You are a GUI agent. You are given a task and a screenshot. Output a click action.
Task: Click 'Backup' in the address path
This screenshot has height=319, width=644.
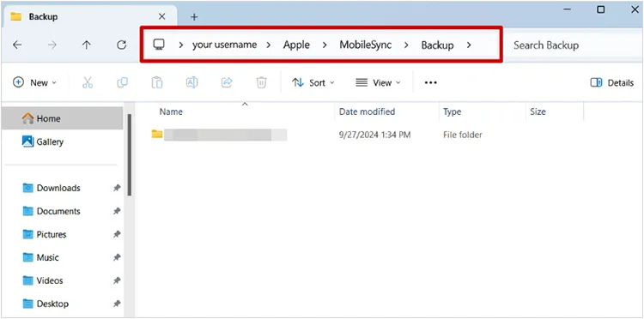tap(437, 45)
